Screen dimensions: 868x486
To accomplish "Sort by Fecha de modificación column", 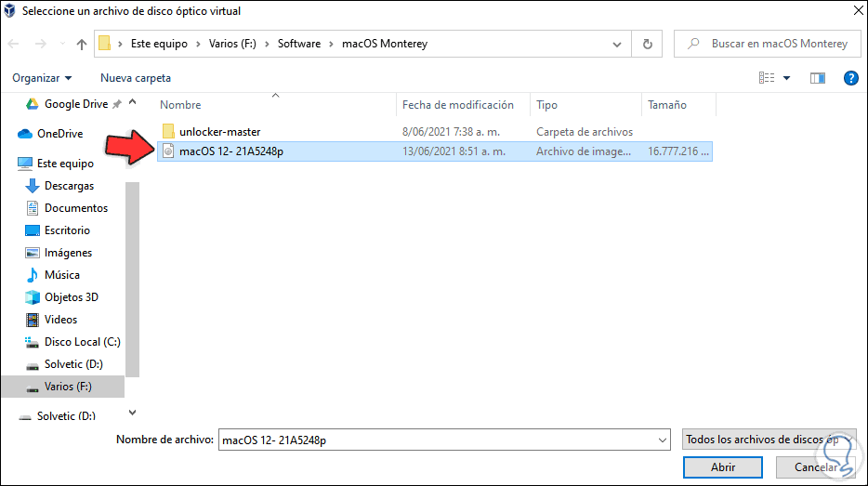I will [x=458, y=105].
